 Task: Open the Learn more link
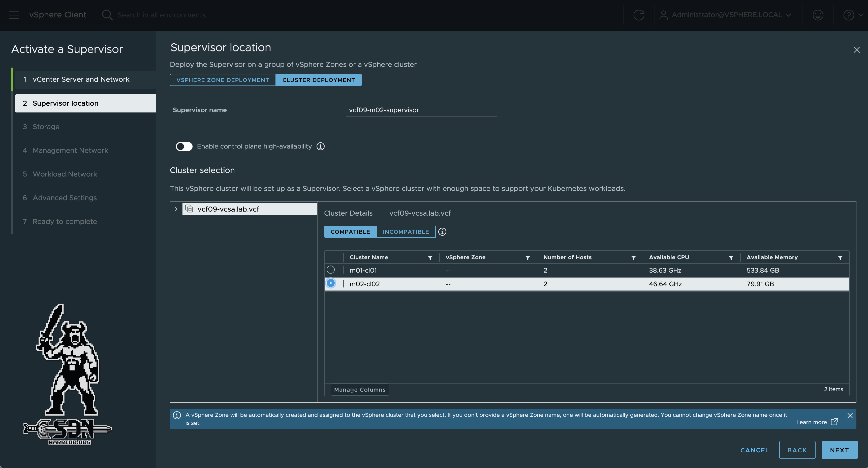click(x=812, y=422)
